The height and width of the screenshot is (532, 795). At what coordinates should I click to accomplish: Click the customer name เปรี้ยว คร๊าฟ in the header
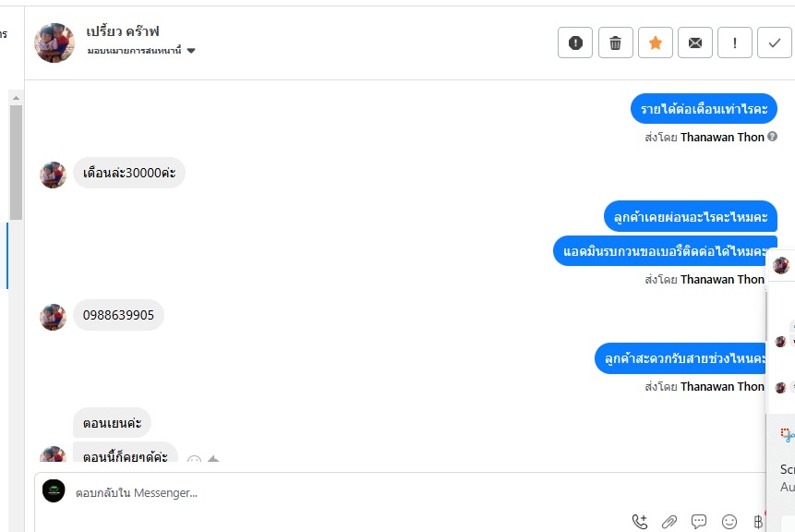pyautogui.click(x=123, y=31)
